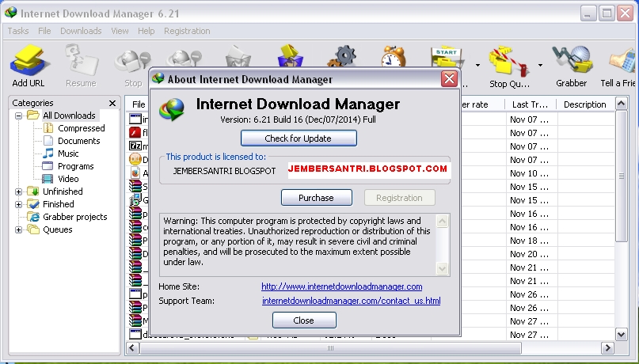Open the Grabber tool
639x364 pixels.
(571, 62)
